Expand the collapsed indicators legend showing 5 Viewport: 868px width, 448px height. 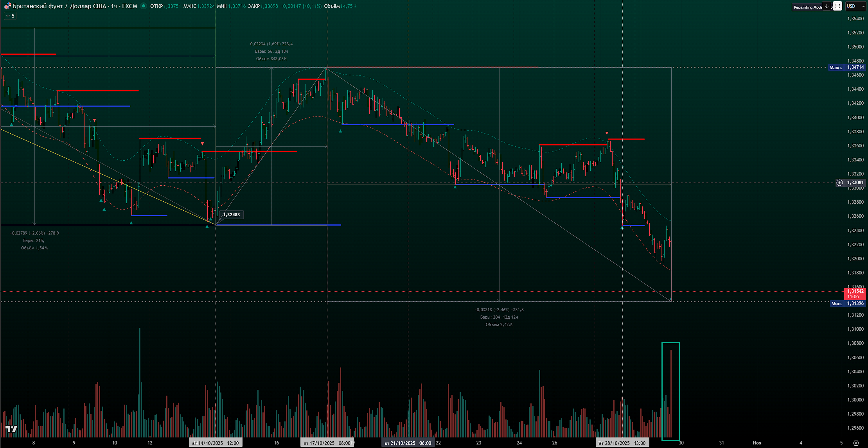[x=10, y=16]
